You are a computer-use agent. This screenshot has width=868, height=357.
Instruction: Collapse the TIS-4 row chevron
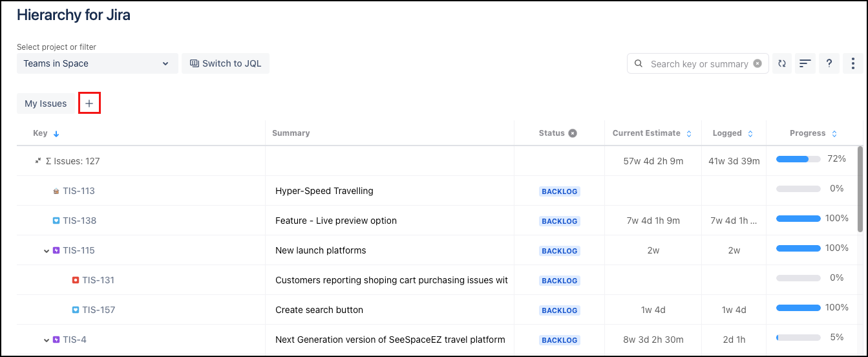pos(47,340)
